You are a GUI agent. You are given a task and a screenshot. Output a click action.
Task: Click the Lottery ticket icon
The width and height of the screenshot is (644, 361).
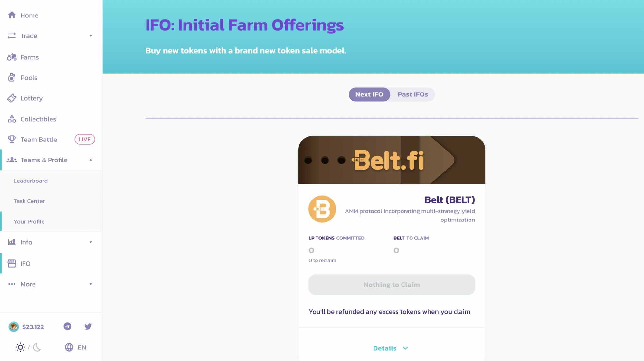(x=12, y=98)
